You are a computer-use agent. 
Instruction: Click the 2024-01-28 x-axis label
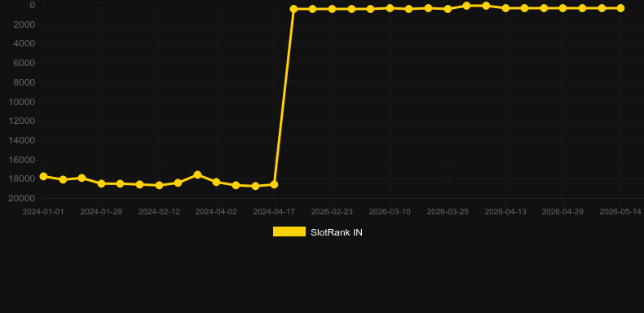click(x=101, y=212)
